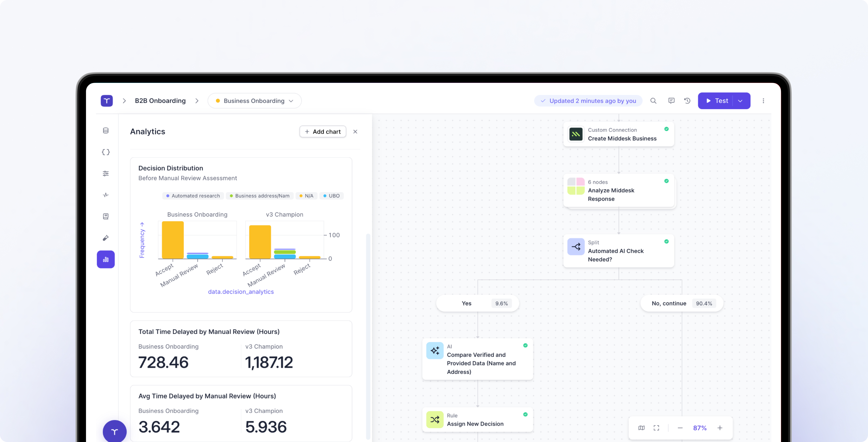Screen dimensions: 868x442
Task: Toggle the UBO legend series
Action: (x=331, y=196)
